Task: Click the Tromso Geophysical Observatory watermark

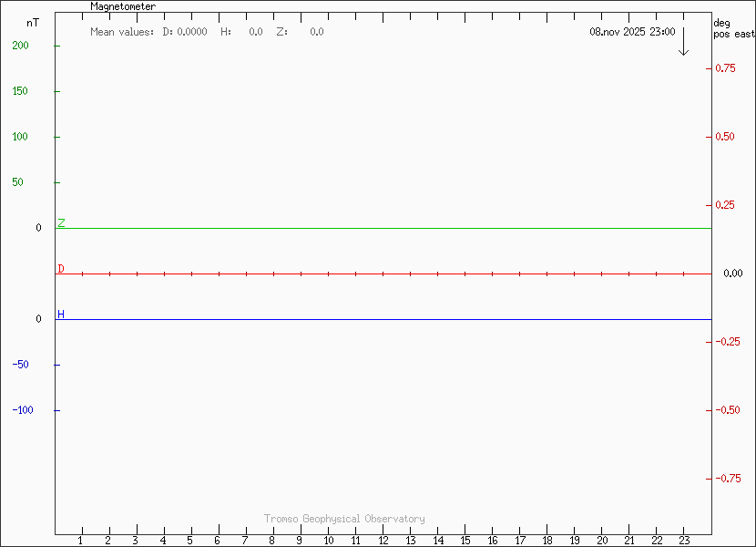Action: pyautogui.click(x=344, y=519)
